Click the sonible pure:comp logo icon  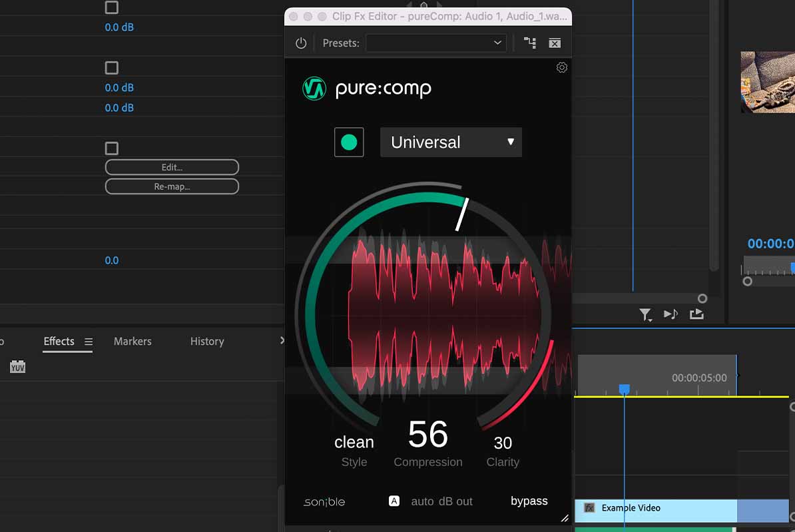(x=314, y=89)
